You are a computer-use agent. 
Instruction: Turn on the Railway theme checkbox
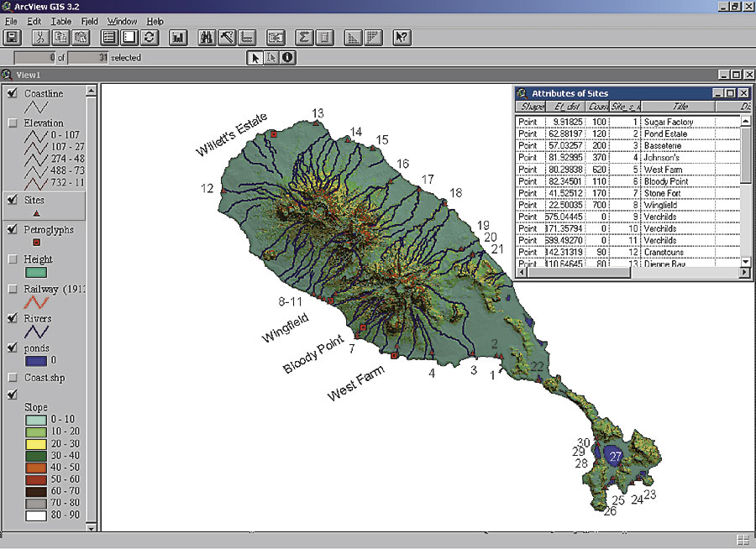click(12, 289)
